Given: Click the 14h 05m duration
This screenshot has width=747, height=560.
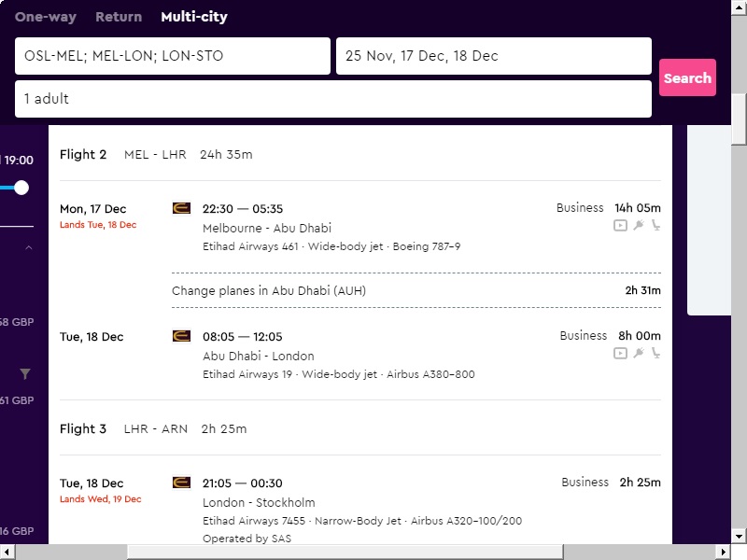Looking at the screenshot, I should [638, 208].
